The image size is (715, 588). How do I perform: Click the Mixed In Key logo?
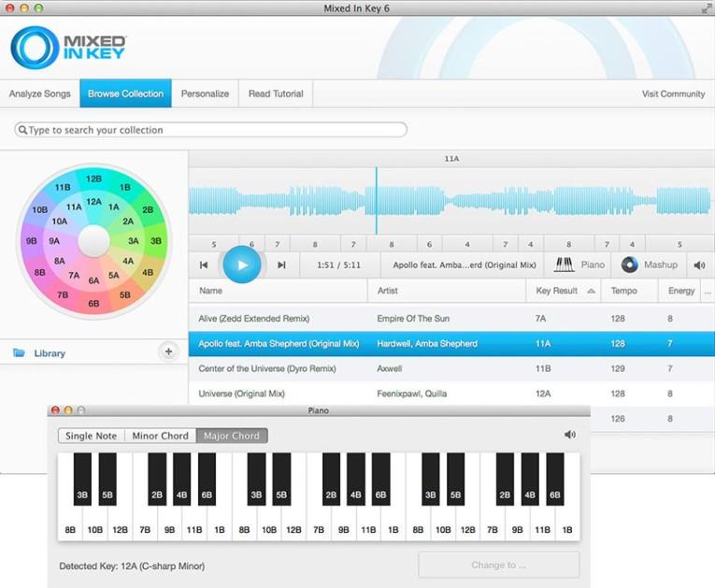(x=69, y=46)
